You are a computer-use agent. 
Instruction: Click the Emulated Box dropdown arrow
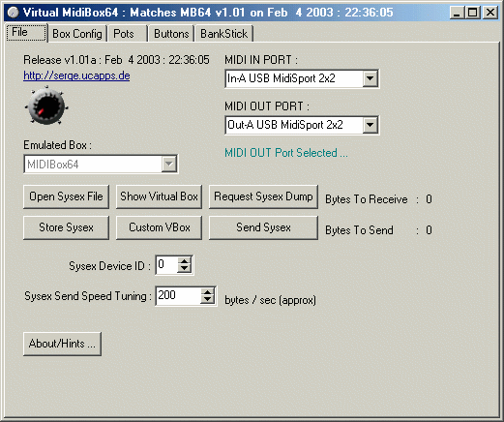tap(169, 164)
